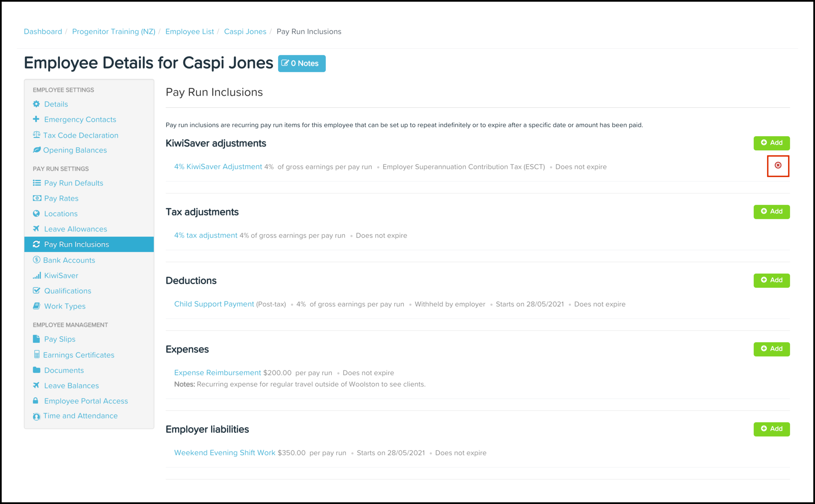Open the 0 Notes button
The width and height of the screenshot is (815, 504).
[301, 63]
